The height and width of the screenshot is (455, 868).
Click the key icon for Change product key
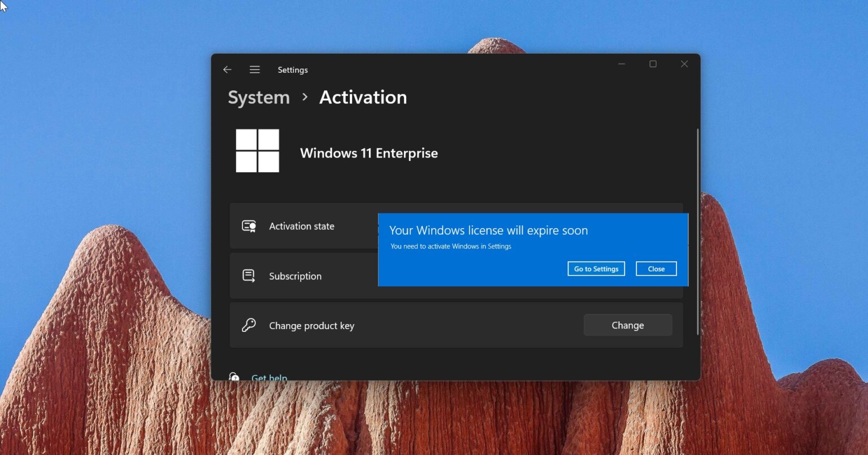point(249,326)
